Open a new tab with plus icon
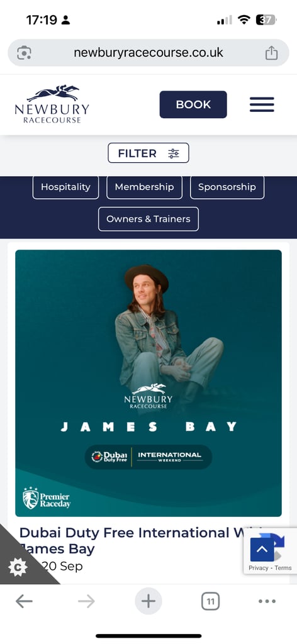The image size is (297, 644). 148,601
